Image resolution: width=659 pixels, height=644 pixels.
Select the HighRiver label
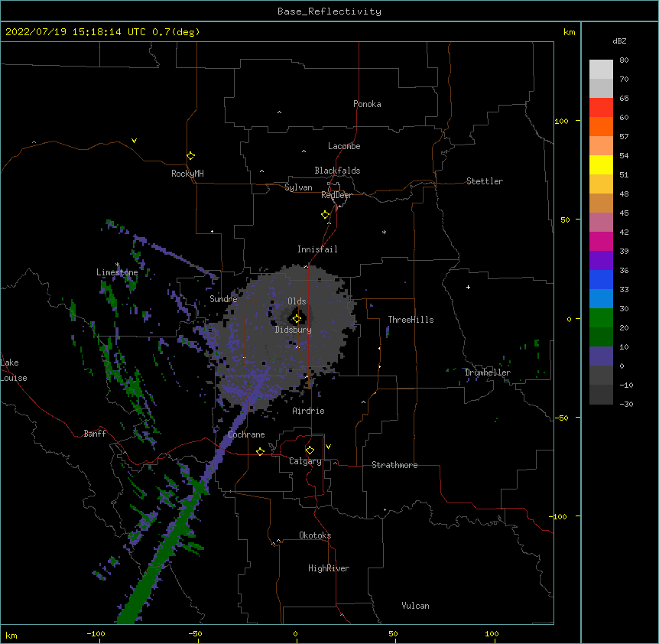pyautogui.click(x=329, y=568)
